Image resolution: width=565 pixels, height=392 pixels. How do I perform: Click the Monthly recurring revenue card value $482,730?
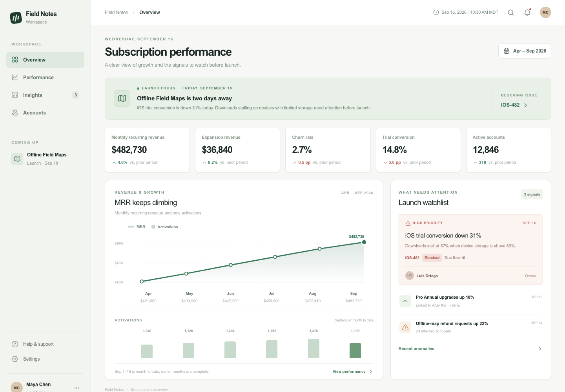(129, 150)
